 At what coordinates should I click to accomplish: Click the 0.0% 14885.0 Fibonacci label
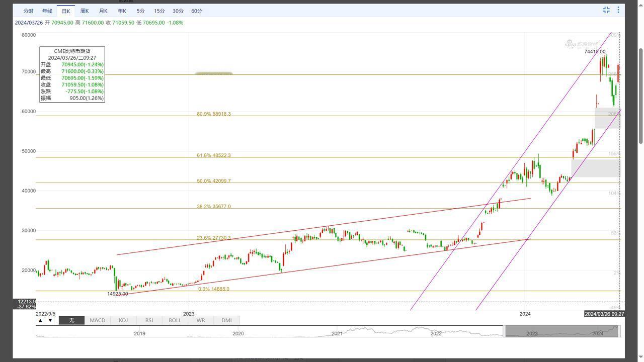(214, 289)
